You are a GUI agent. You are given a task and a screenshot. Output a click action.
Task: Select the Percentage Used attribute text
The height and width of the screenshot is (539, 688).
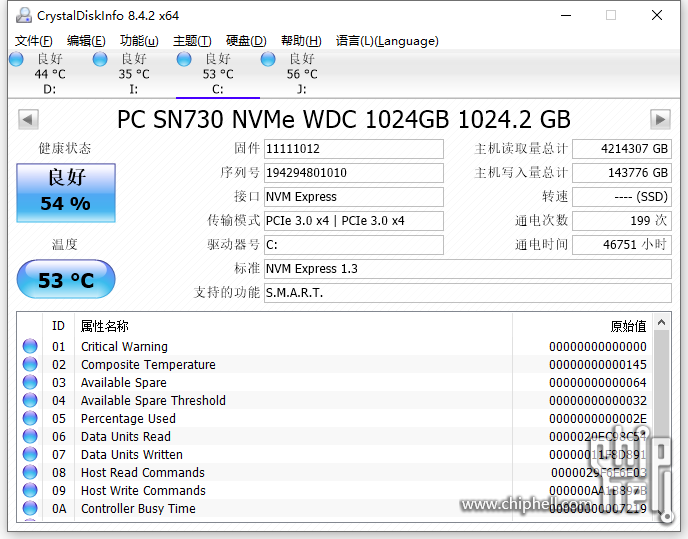coord(128,419)
